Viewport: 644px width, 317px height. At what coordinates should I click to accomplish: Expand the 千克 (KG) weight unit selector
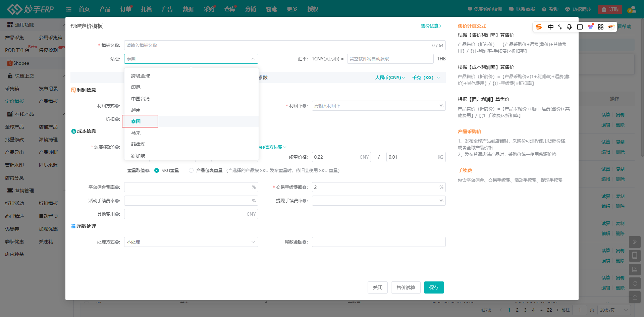[x=426, y=77]
